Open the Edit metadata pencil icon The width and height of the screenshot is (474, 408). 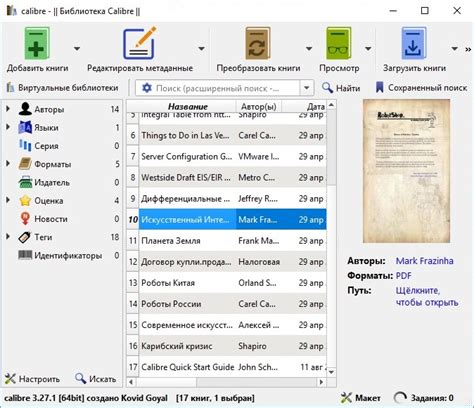[x=139, y=44]
